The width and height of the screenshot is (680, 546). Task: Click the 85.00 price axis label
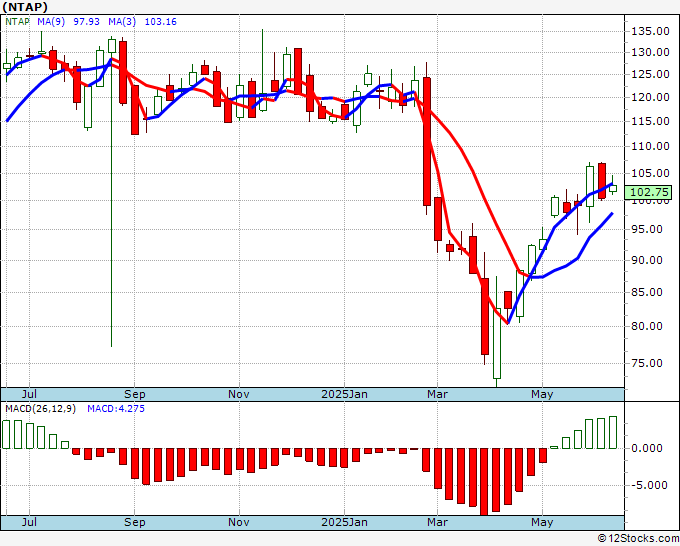pyautogui.click(x=647, y=292)
